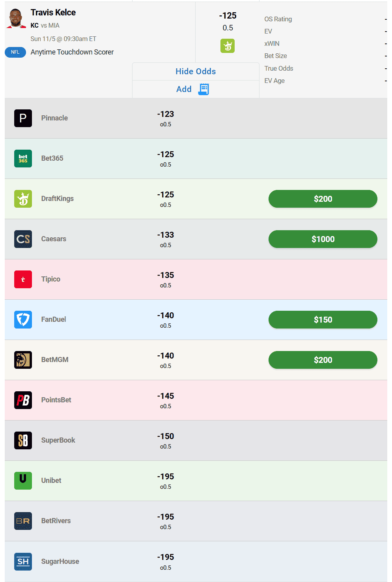Click the Caesars sportsbook logo icon
The height and width of the screenshot is (582, 392).
(23, 239)
